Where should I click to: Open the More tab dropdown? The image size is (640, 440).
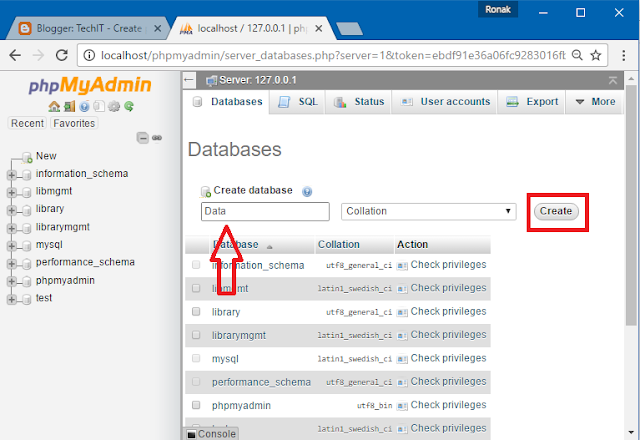click(x=595, y=102)
